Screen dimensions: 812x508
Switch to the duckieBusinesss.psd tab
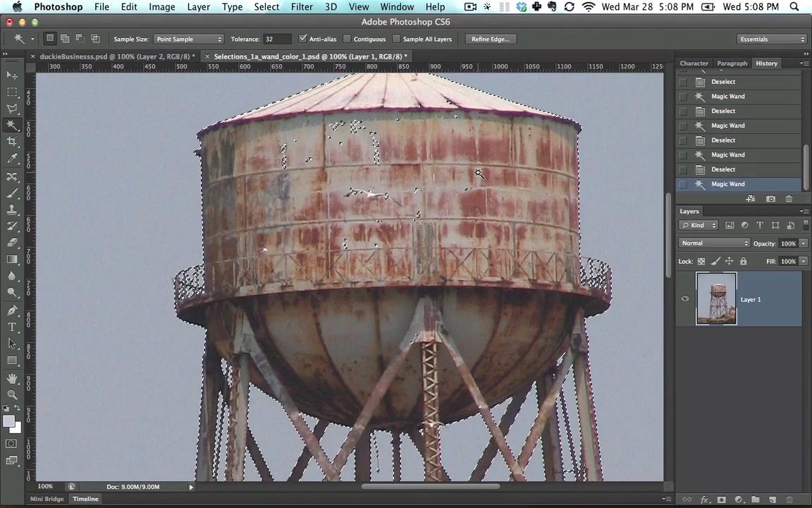coord(117,56)
